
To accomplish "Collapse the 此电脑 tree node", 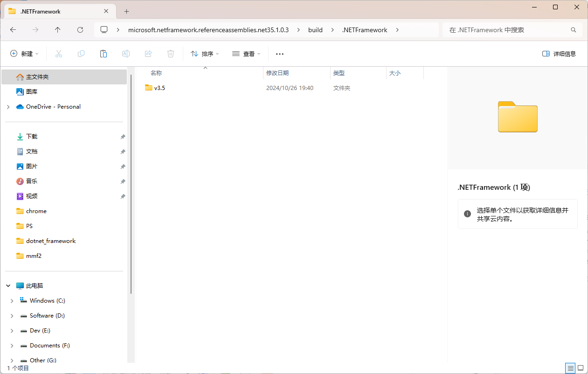I will click(x=8, y=286).
